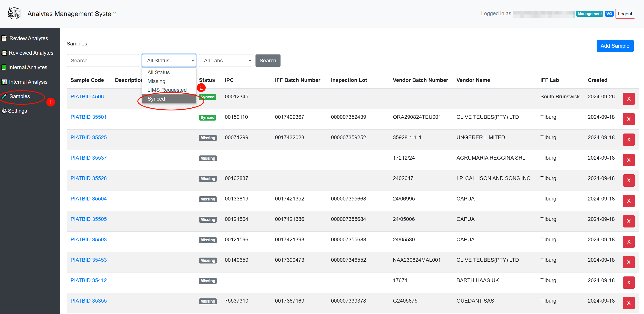Click the Reviewed Analytes list icon
This screenshot has width=644, height=314.
coord(4,53)
